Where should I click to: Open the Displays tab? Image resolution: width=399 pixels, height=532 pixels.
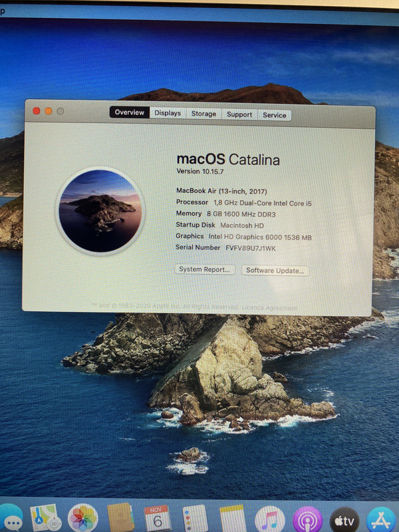click(x=168, y=113)
